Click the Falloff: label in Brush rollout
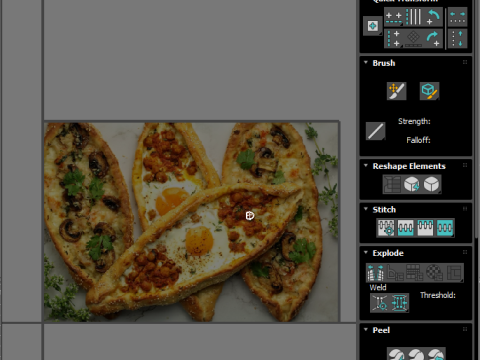This screenshot has height=360, width=480. 418,140
